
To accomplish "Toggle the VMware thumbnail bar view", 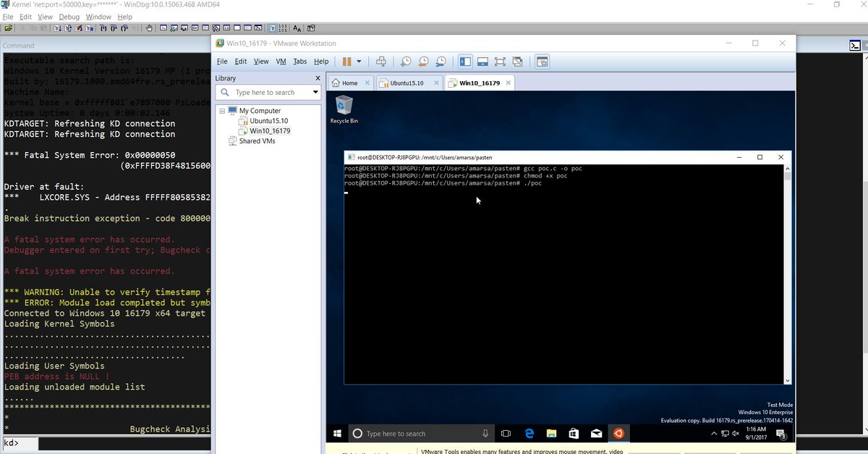I will (482, 62).
